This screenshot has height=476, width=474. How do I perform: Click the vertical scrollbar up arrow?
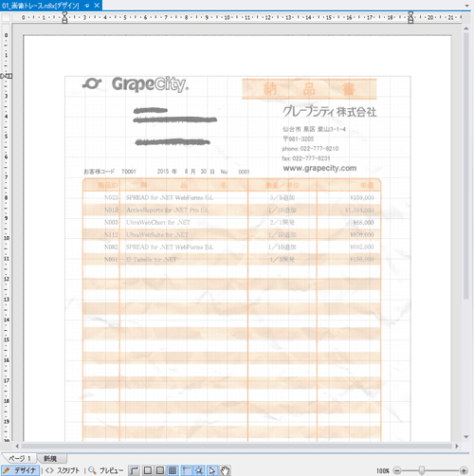click(x=466, y=28)
